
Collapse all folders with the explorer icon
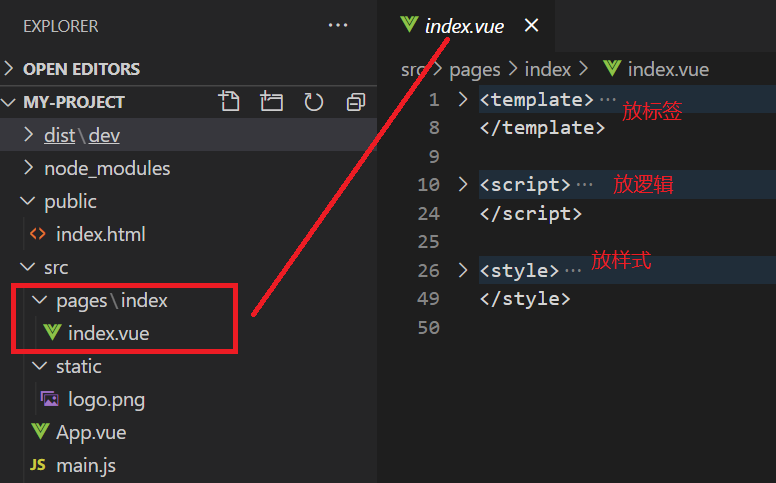pos(356,102)
